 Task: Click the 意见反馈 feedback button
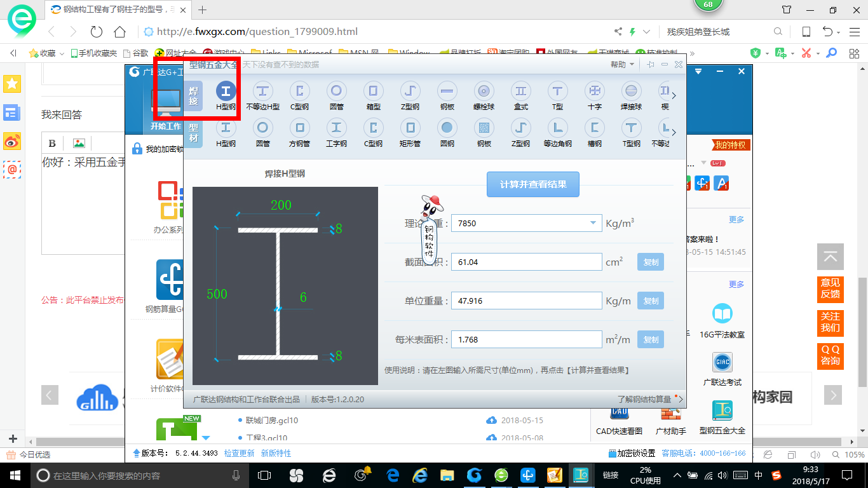[830, 288]
